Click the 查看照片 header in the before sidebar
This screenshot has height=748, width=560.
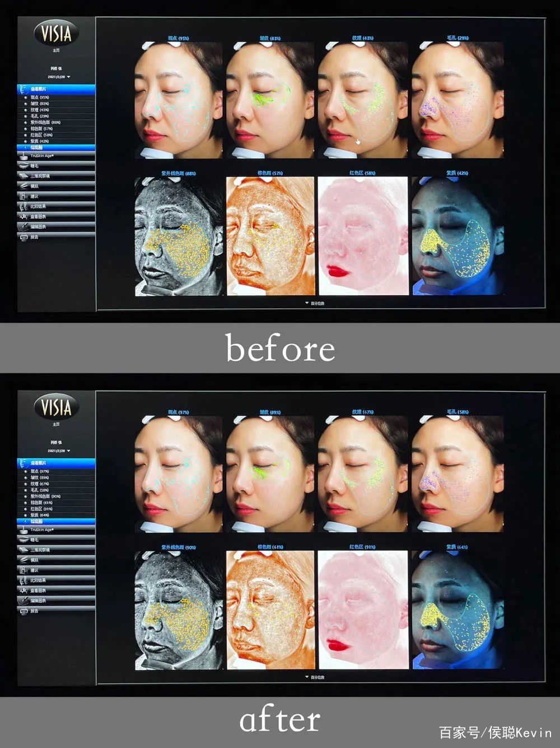[56, 89]
